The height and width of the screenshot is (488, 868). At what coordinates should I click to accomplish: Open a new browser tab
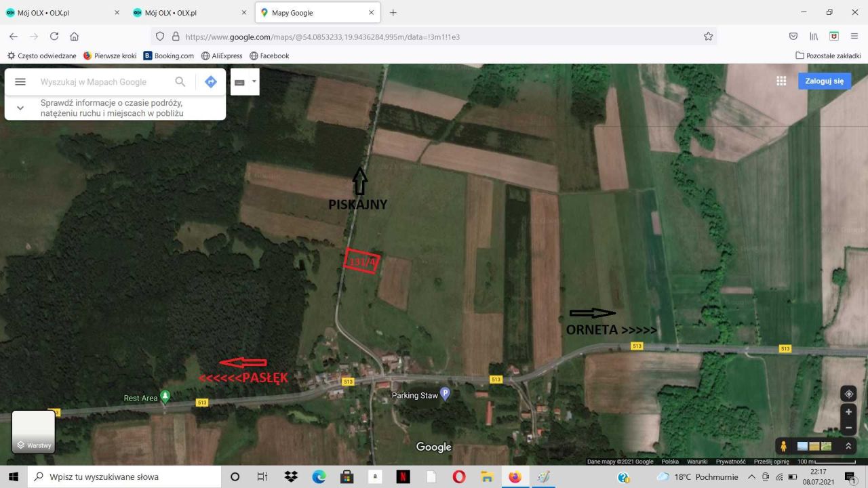393,12
